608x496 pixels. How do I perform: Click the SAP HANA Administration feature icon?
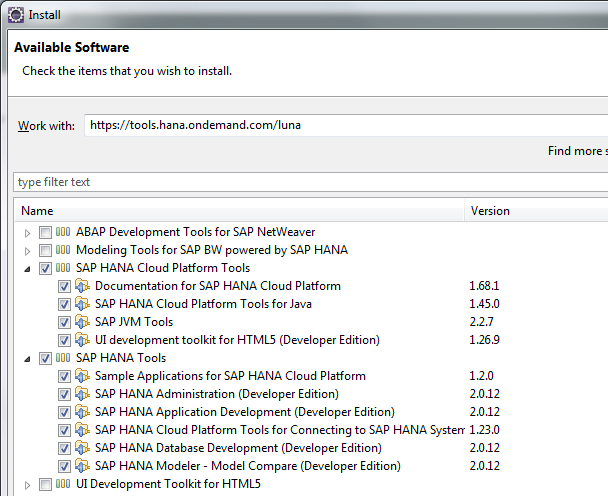click(83, 394)
